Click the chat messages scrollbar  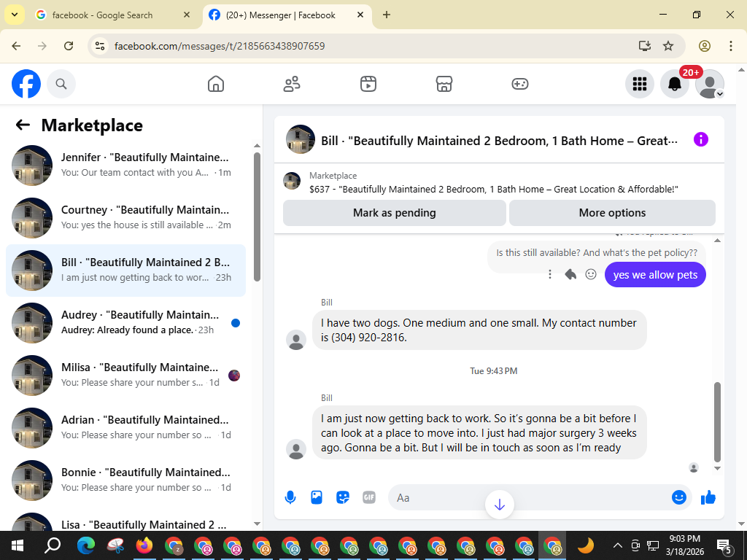718,422
